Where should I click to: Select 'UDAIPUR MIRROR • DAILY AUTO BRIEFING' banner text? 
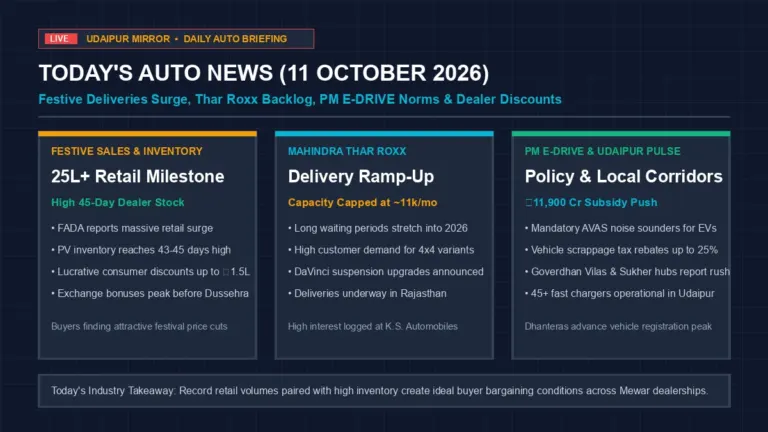click(x=187, y=39)
